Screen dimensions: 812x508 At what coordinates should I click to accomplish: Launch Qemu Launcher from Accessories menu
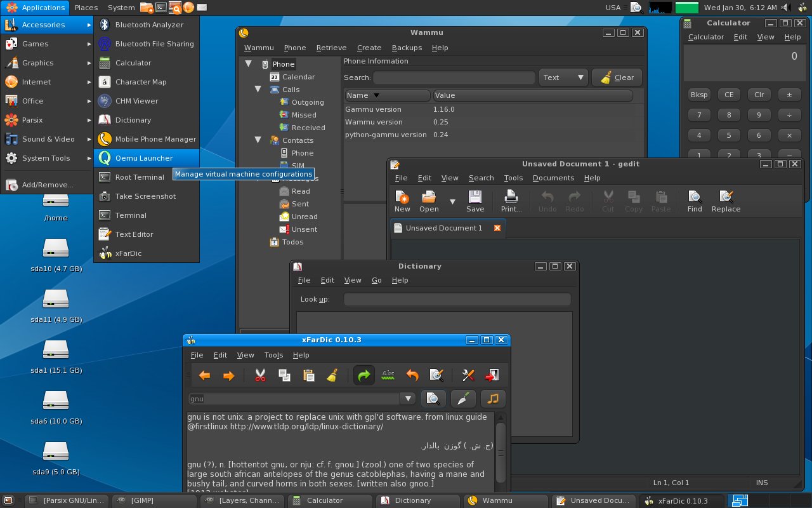[x=147, y=158]
